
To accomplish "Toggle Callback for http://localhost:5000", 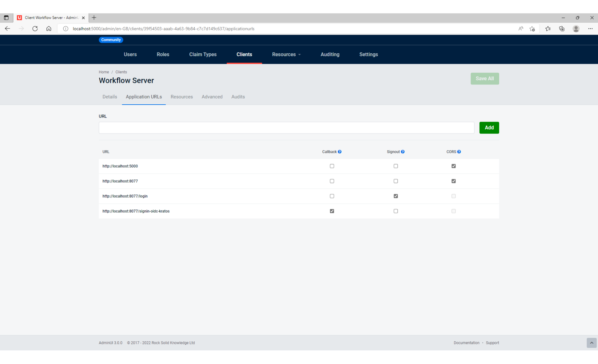I will point(332,166).
